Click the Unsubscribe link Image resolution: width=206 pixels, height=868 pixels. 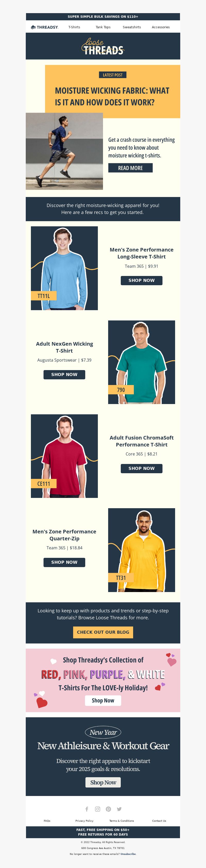coord(128,854)
